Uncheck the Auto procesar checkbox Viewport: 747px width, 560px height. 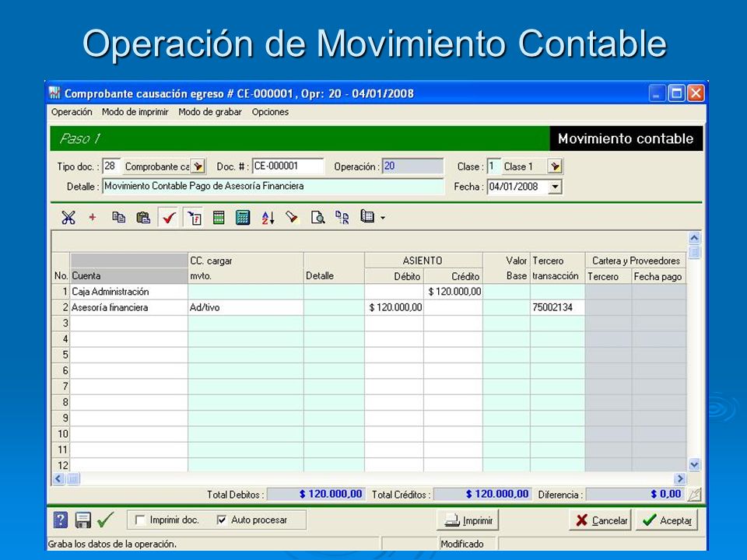[222, 520]
